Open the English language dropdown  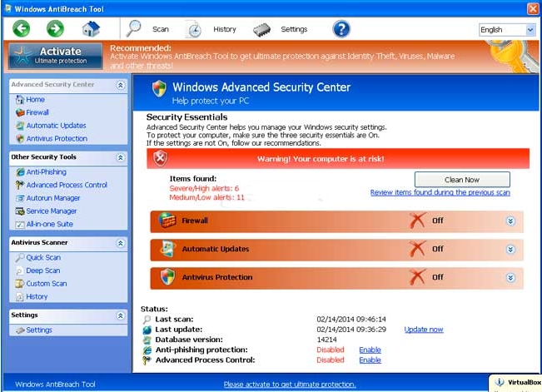tap(507, 30)
